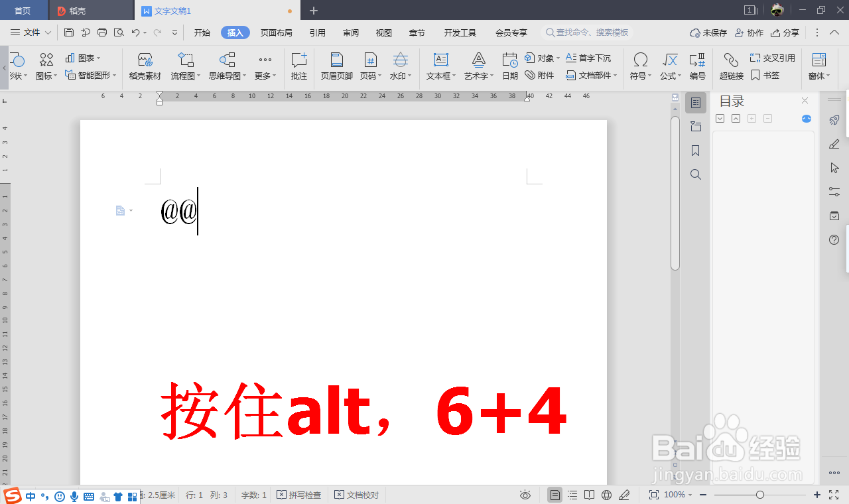
Task: Open 页眉页脚 header and footer
Action: [x=337, y=67]
